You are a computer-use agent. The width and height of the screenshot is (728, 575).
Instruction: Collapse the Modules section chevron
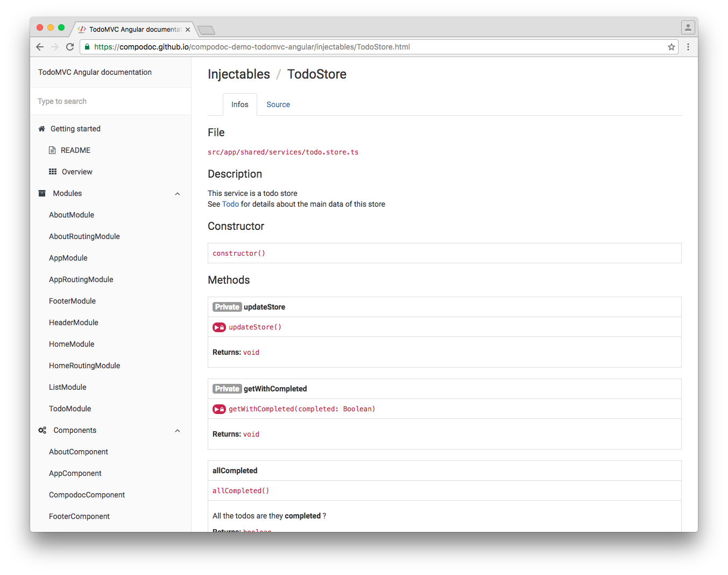[x=178, y=194]
